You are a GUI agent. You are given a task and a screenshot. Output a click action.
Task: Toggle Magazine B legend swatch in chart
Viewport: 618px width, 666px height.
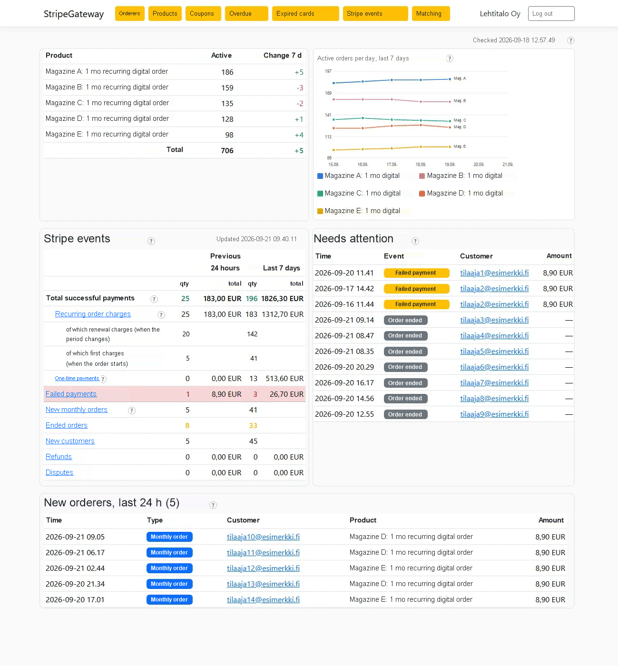(422, 176)
